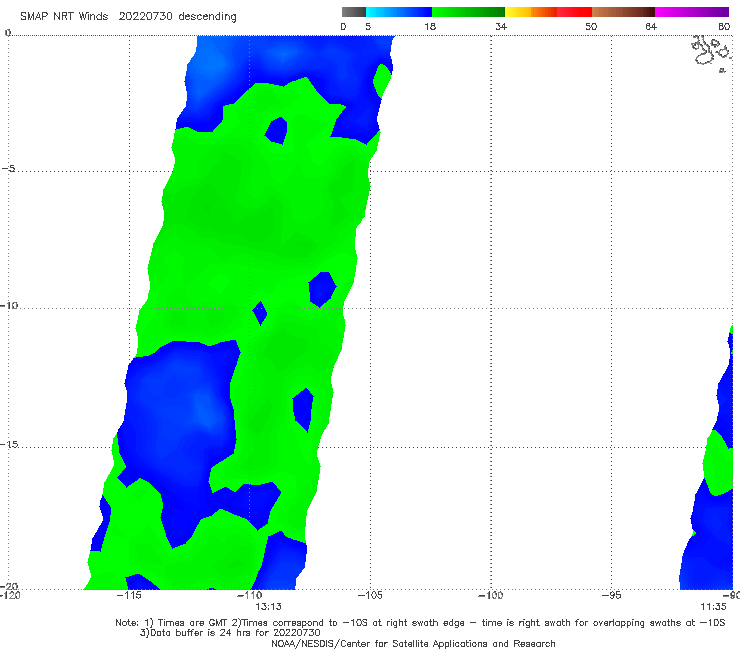Click the '-115' longitude axis label
Screen dimensions: 740x650
coord(129,595)
